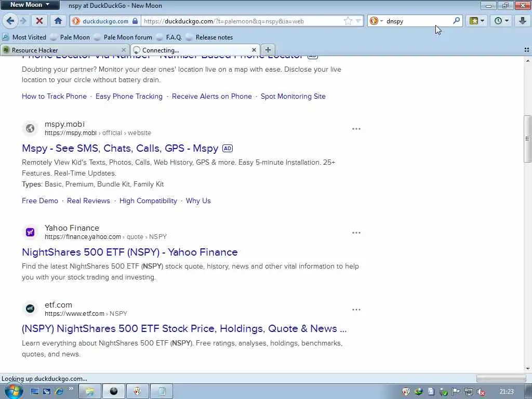The width and height of the screenshot is (532, 399).
Task: Open the Free Demo link
Action: click(40, 201)
